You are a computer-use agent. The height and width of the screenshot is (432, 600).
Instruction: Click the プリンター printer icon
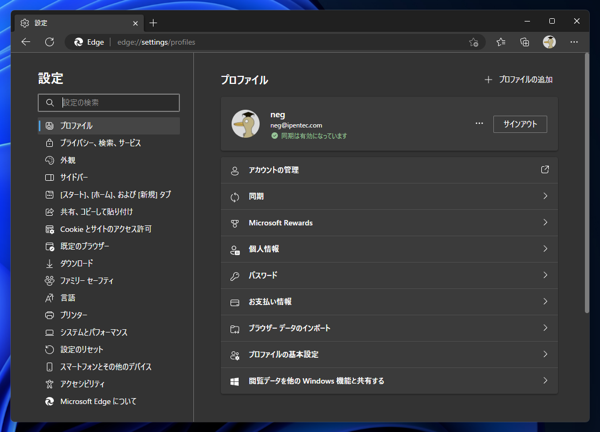click(49, 315)
